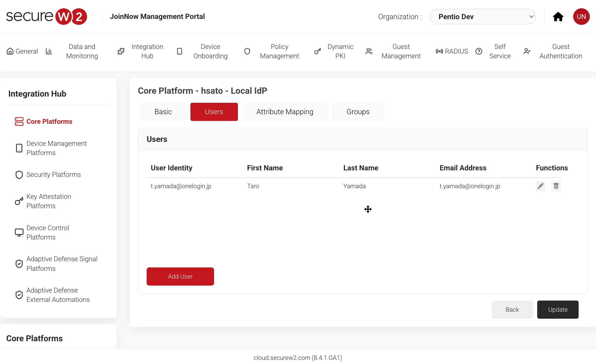The width and height of the screenshot is (596, 364).
Task: Open the Device Onboarding menu
Action: click(210, 51)
